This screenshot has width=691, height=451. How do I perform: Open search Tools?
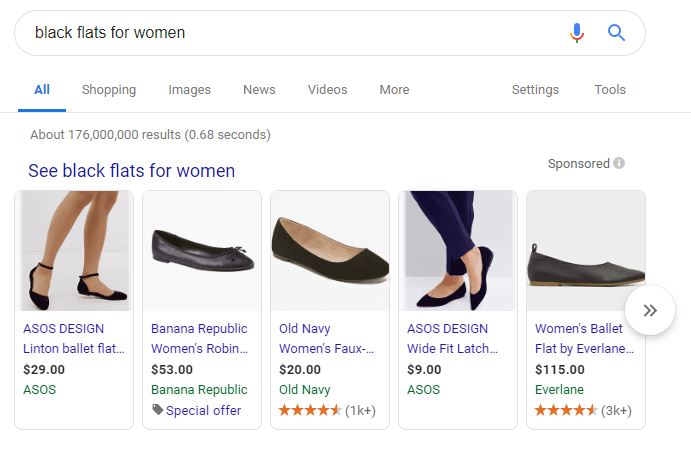tap(610, 89)
